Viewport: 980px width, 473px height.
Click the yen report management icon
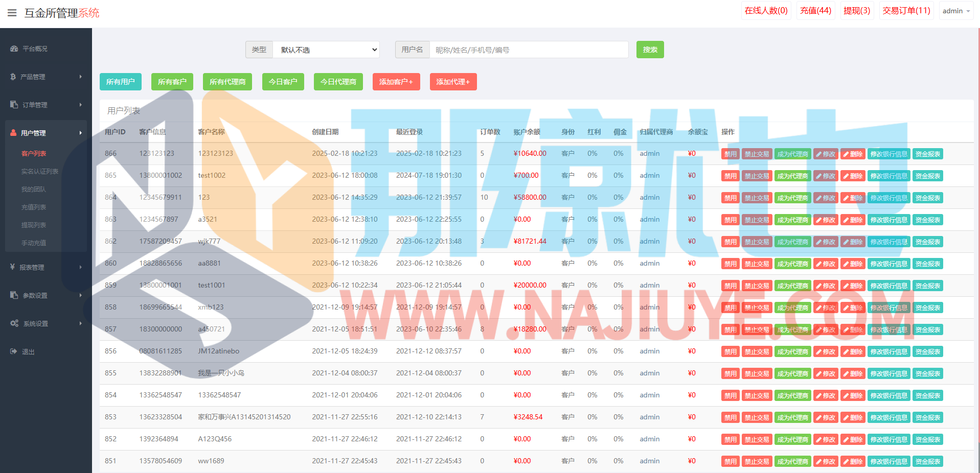[x=12, y=267]
